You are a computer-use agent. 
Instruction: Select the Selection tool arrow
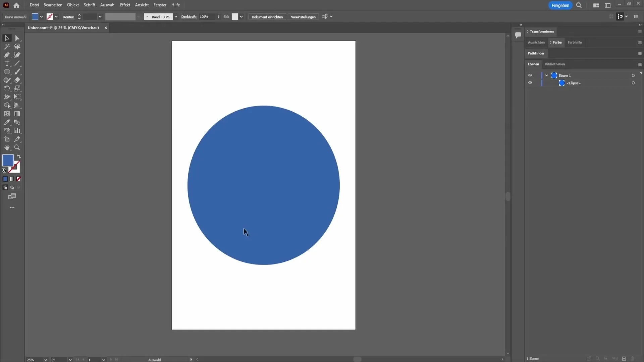[7, 38]
